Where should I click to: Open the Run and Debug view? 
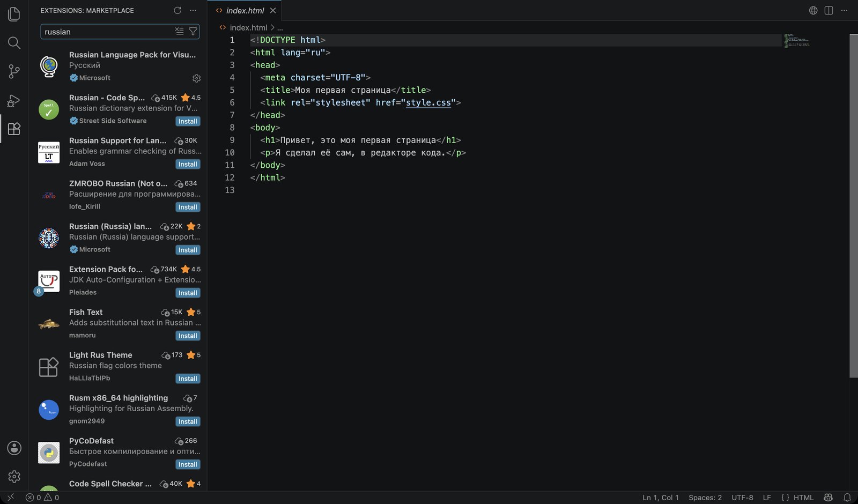pos(14,100)
